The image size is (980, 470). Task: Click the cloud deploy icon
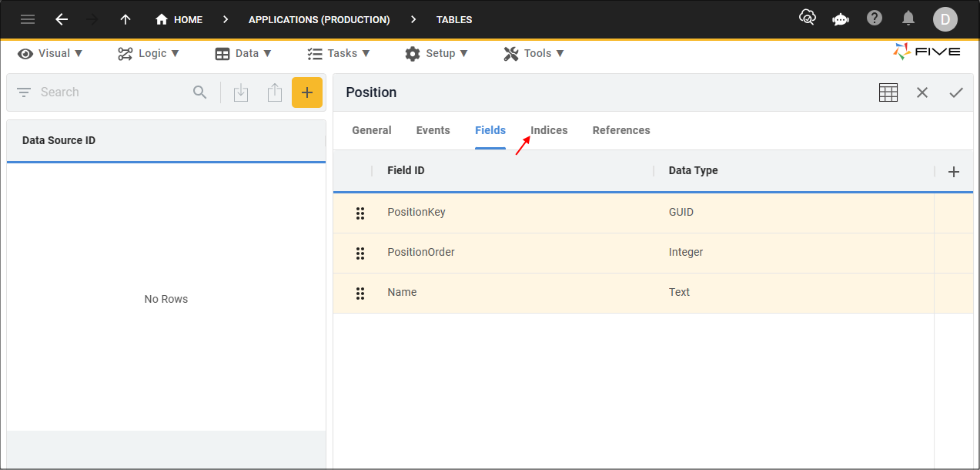(x=807, y=18)
